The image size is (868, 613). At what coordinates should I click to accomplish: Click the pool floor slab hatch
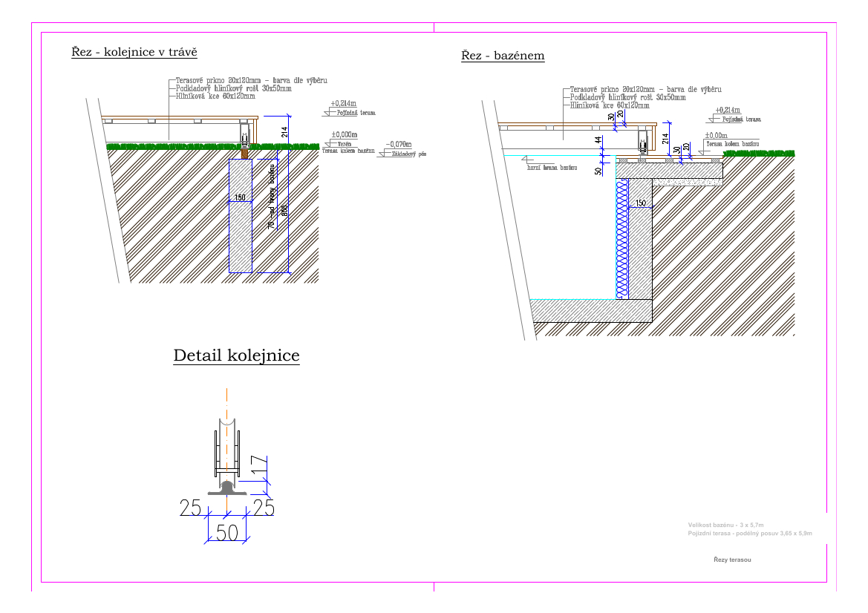click(x=590, y=310)
